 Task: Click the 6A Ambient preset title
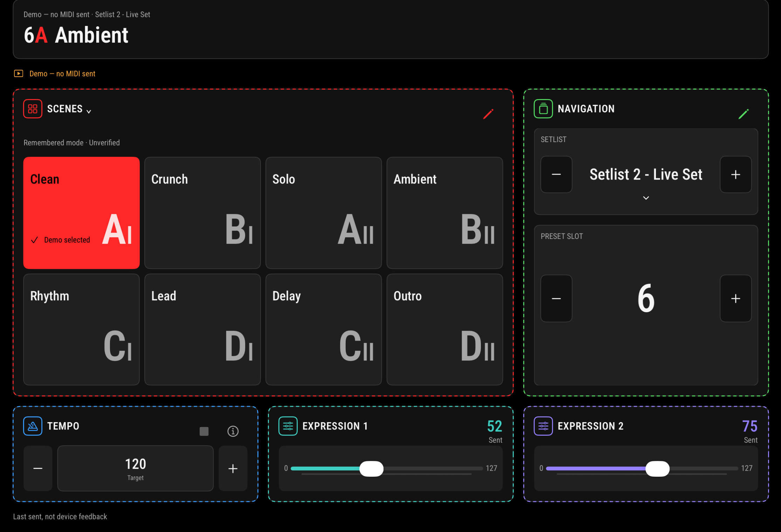(76, 35)
